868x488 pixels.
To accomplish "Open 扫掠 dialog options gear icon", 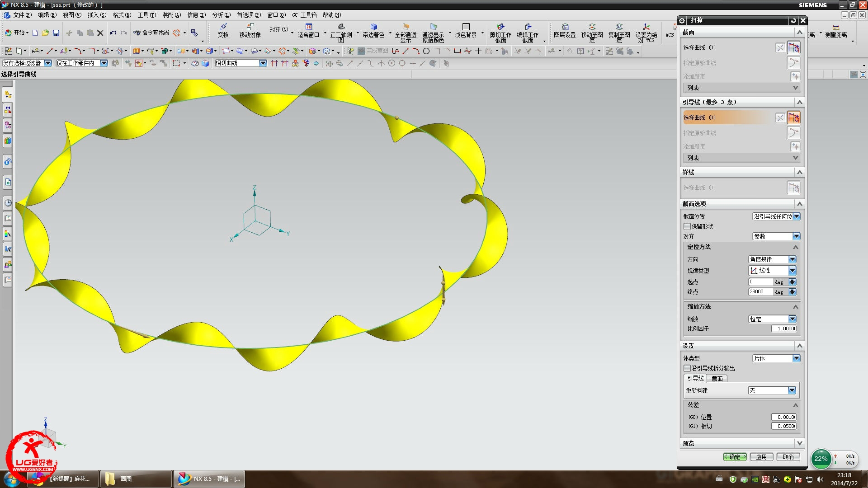I will pyautogui.click(x=682, y=20).
